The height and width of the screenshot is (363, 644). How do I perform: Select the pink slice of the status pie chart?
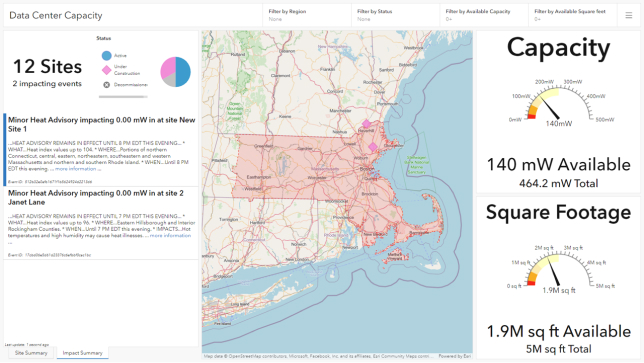[168, 68]
